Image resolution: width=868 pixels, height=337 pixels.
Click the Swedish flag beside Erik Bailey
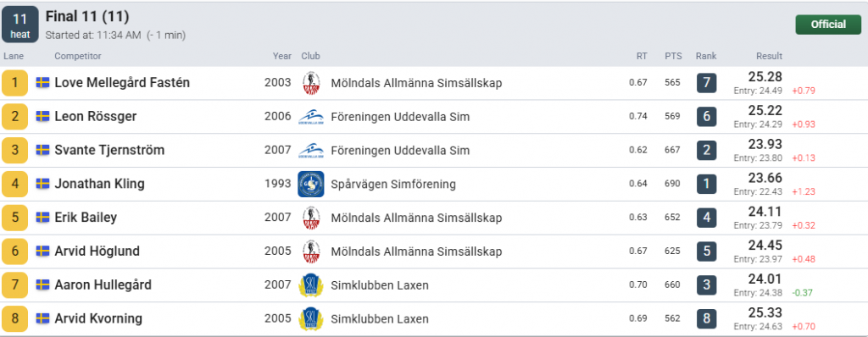(x=42, y=218)
